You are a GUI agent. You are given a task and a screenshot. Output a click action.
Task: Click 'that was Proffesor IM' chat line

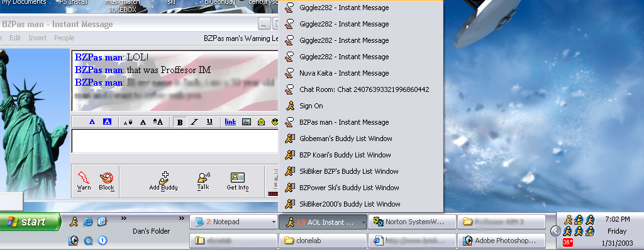[169, 71]
